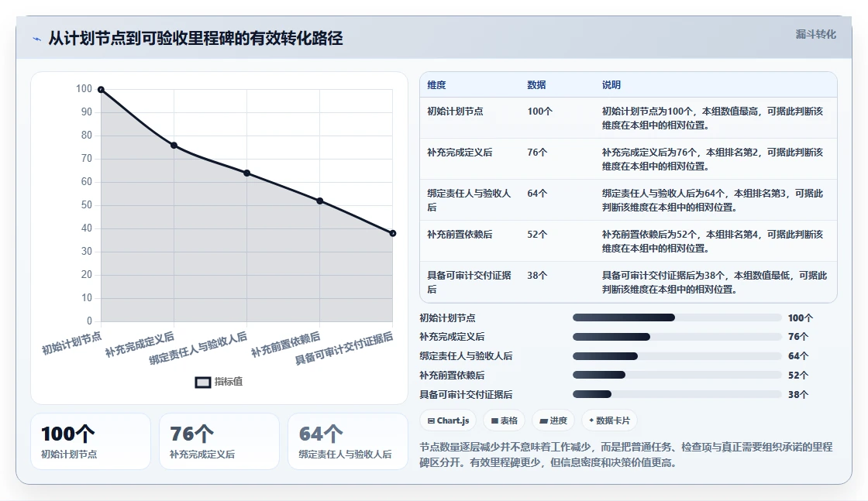Click the 指标值 legend color box
Viewport: 868px width, 501px height.
202,382
